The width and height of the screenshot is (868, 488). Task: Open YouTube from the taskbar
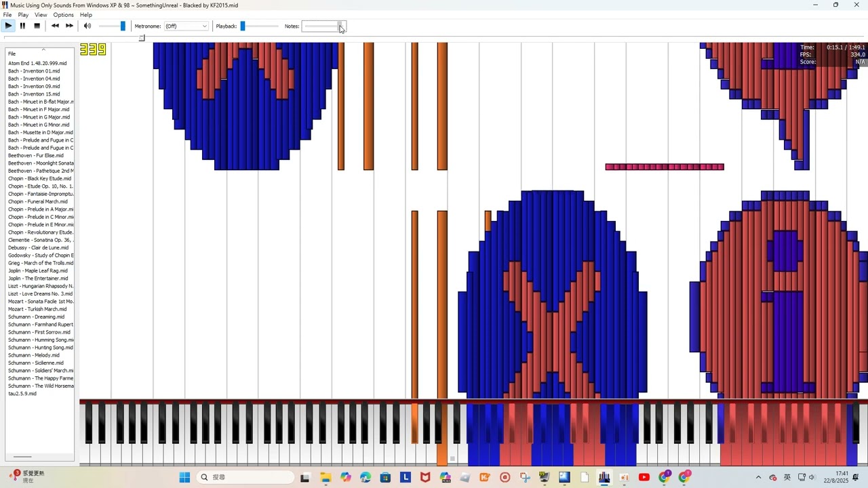click(644, 477)
